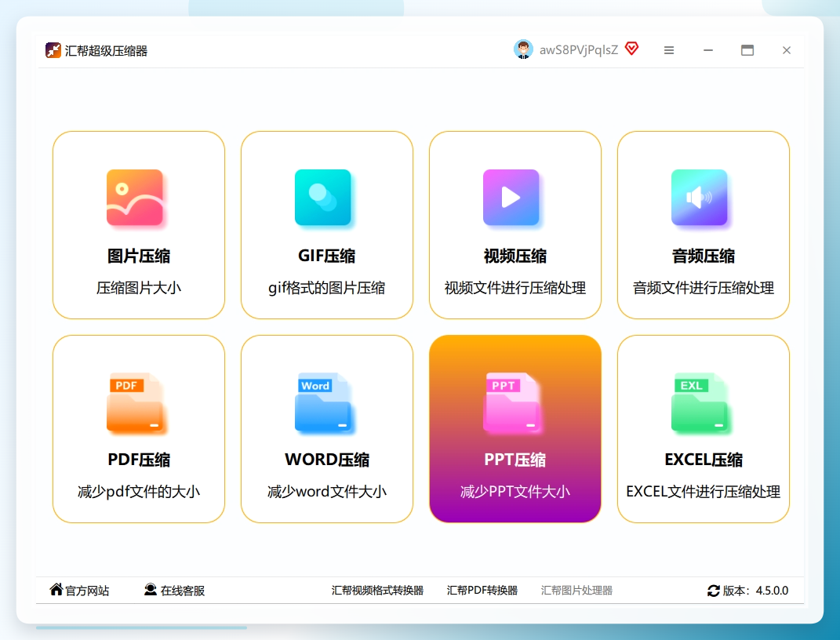Click the WORD压缩 title text

[x=327, y=460]
